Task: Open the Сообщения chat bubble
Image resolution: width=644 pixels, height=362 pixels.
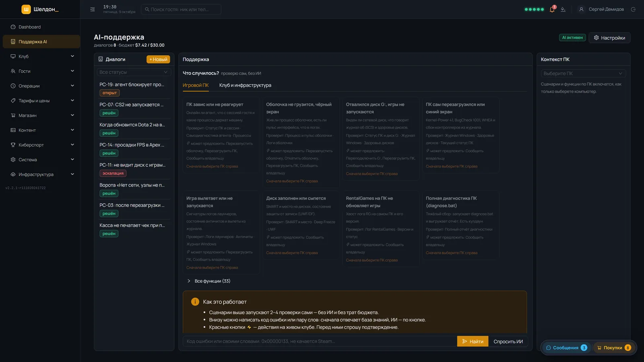Action: pos(566,348)
